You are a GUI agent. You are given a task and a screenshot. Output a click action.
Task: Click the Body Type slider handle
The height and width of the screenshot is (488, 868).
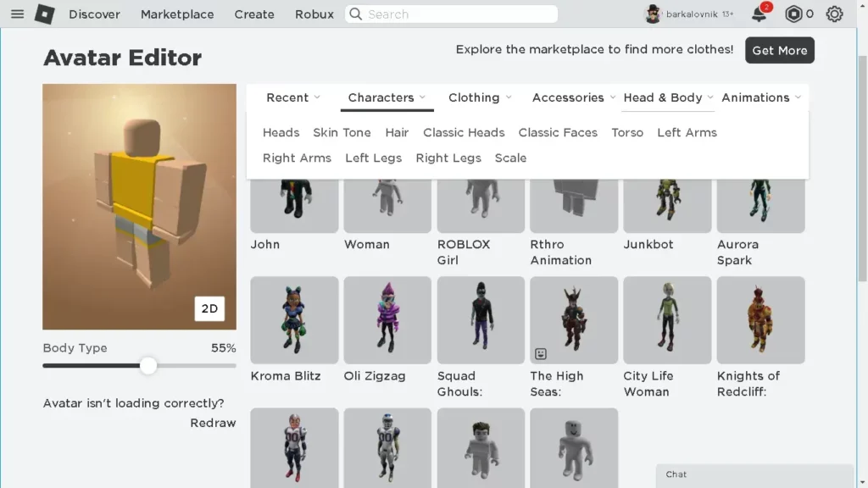(148, 365)
